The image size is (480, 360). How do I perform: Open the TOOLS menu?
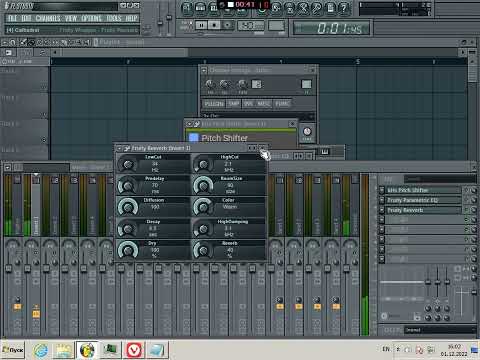(x=114, y=18)
